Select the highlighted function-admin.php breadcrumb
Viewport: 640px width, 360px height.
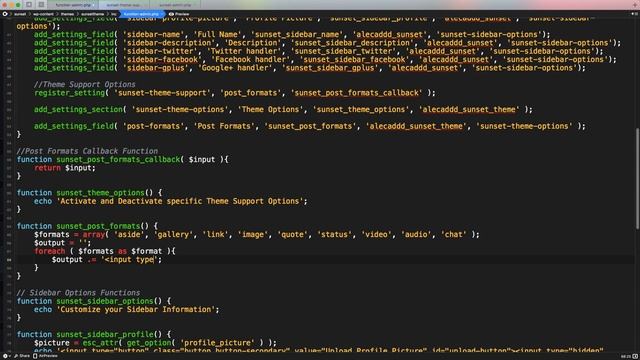[x=141, y=14]
